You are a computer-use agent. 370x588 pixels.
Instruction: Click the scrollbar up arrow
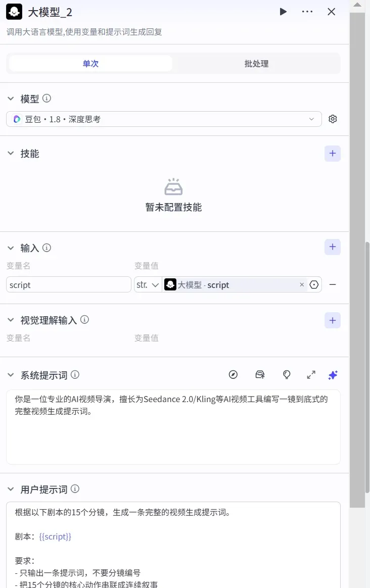357,5
